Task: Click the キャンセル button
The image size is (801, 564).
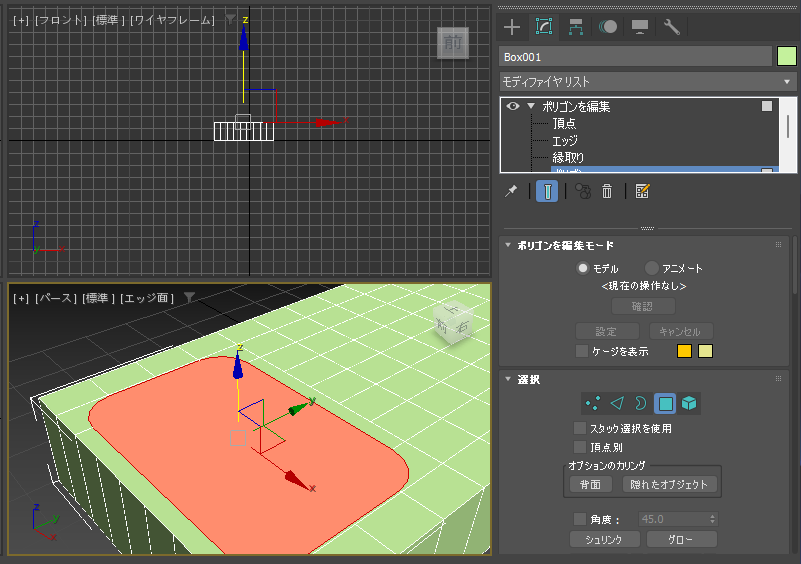Action: tap(680, 331)
